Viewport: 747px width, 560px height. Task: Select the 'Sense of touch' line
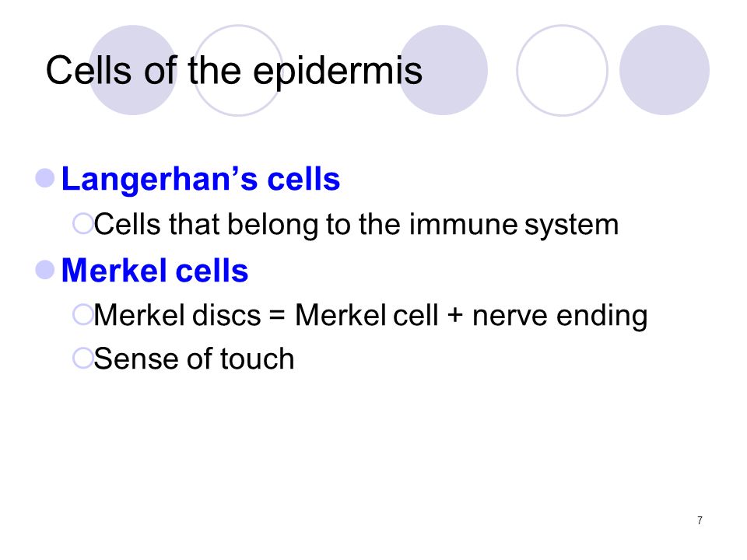[194, 359]
